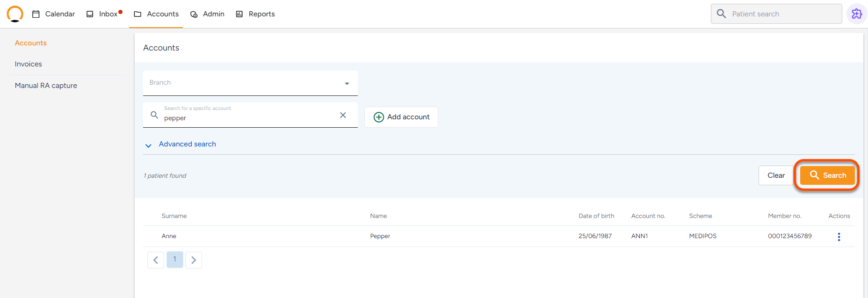Click the Account no. column header

tap(648, 216)
